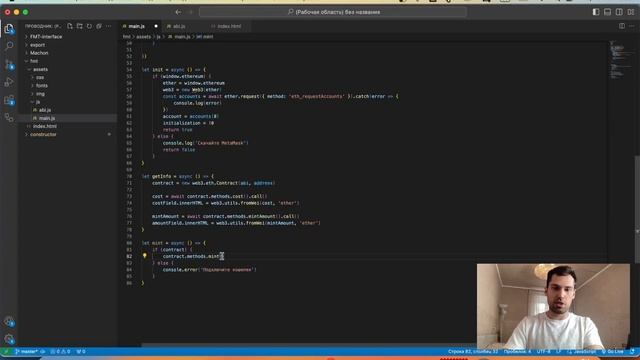Change JavaScript language mode in the status bar

click(584, 351)
